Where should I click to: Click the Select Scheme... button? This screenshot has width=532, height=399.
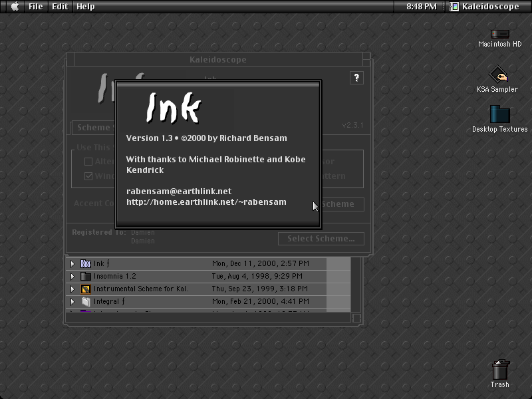tap(321, 239)
